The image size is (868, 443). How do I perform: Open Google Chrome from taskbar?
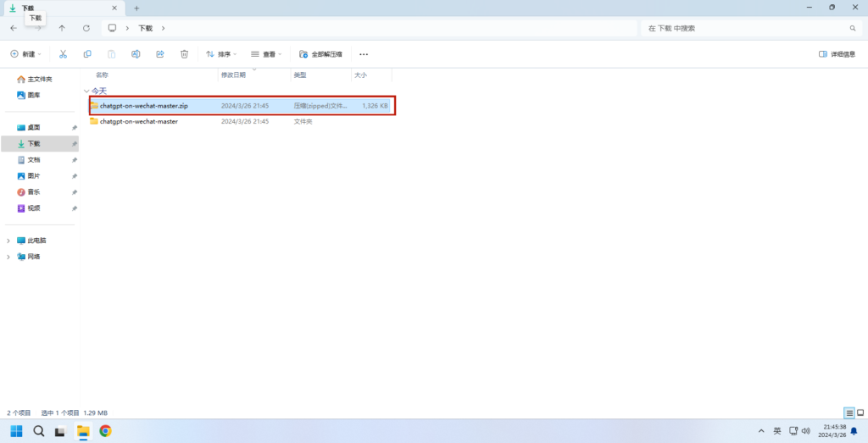coord(105,431)
